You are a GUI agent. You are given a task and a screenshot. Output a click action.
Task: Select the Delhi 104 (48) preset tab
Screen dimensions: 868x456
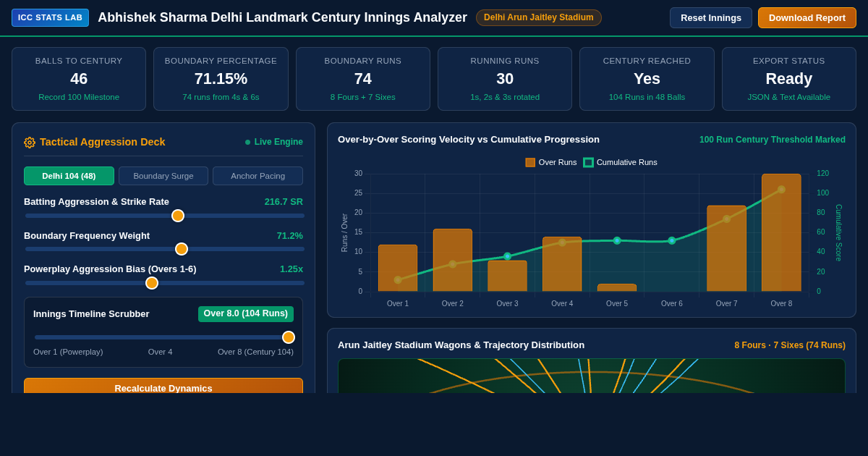click(x=69, y=176)
